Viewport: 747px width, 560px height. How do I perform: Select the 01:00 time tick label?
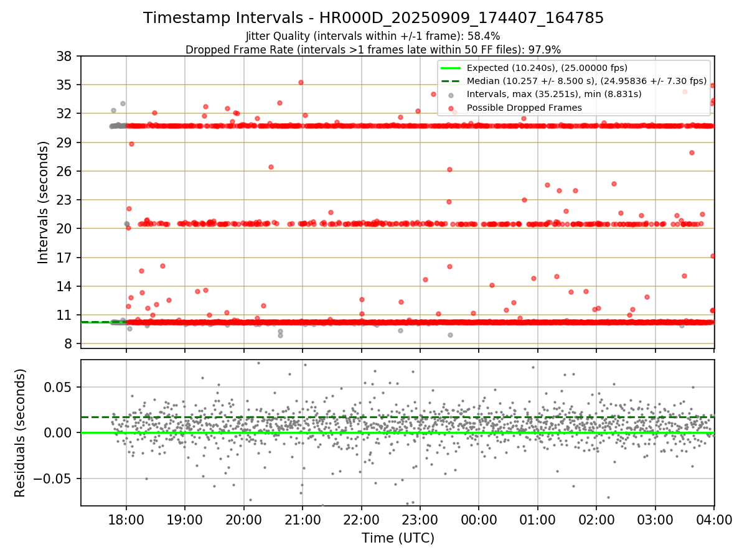(x=538, y=519)
